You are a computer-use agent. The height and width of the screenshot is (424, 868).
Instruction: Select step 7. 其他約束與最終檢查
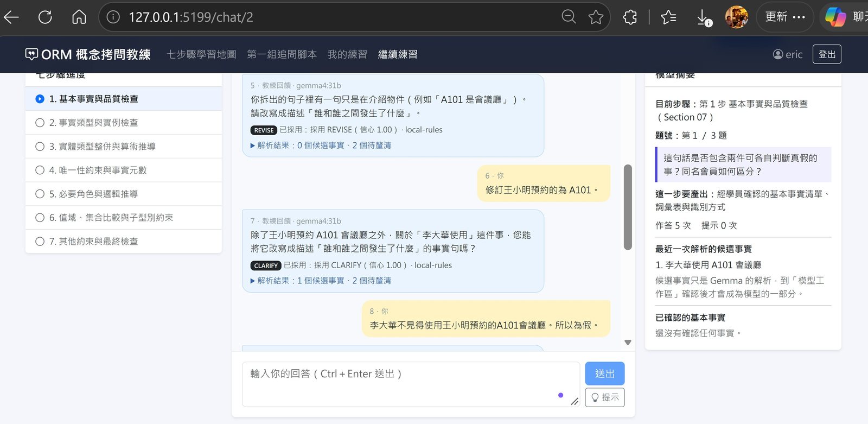click(x=124, y=241)
